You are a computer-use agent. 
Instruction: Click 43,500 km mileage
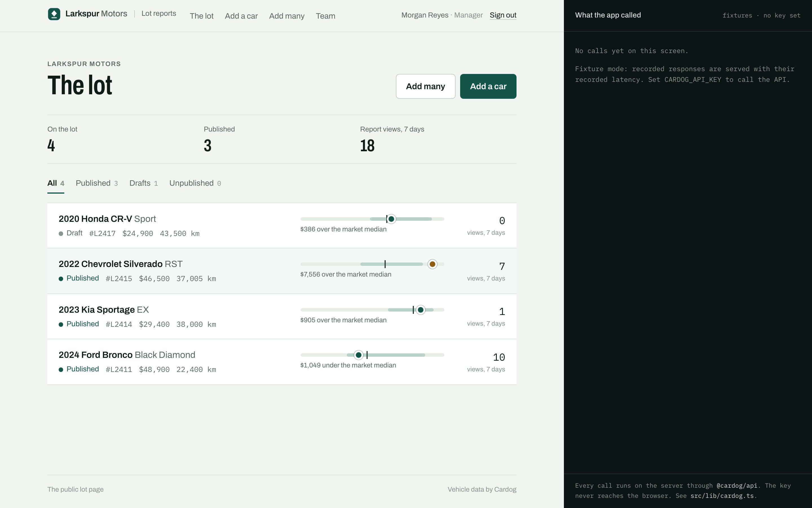(x=180, y=233)
